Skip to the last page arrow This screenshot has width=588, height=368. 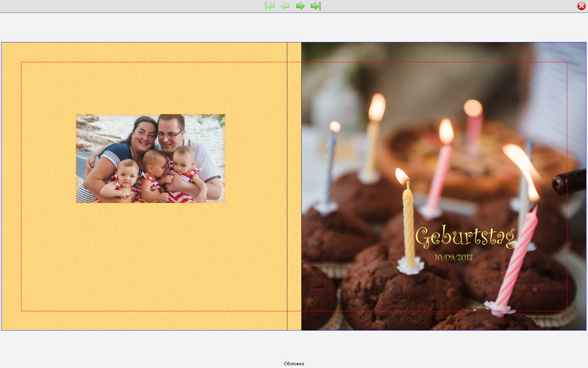coord(315,6)
